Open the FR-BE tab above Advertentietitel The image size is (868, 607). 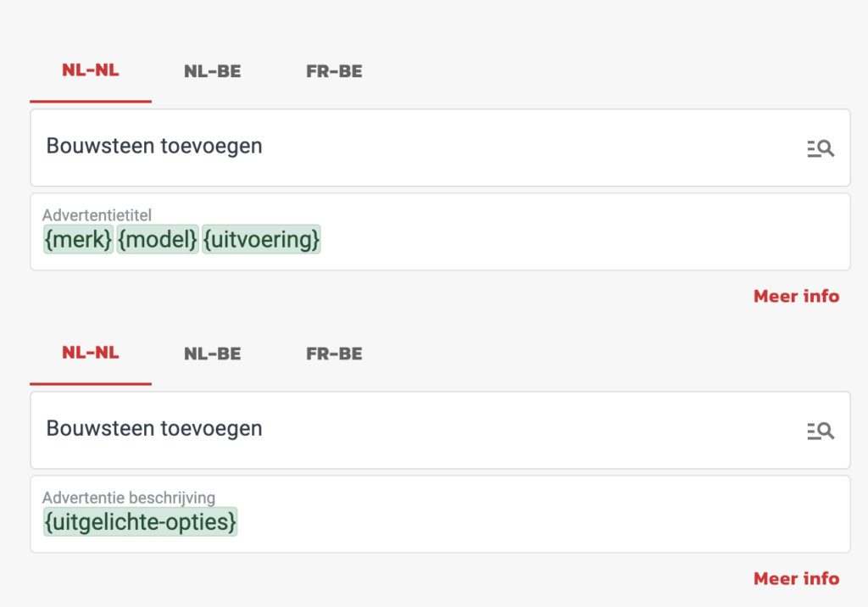click(334, 72)
